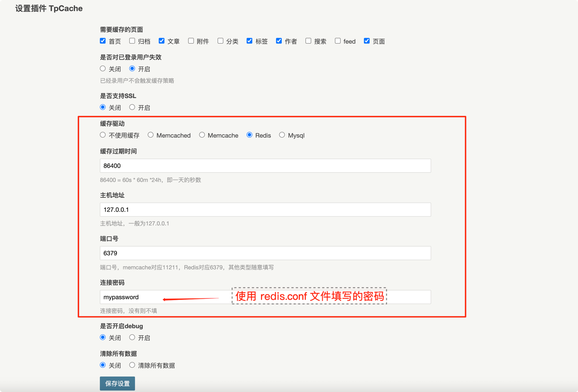The width and height of the screenshot is (578, 392).
Task: Click the hint 主机地址，一般为127.0.0.1
Action: pyautogui.click(x=135, y=223)
